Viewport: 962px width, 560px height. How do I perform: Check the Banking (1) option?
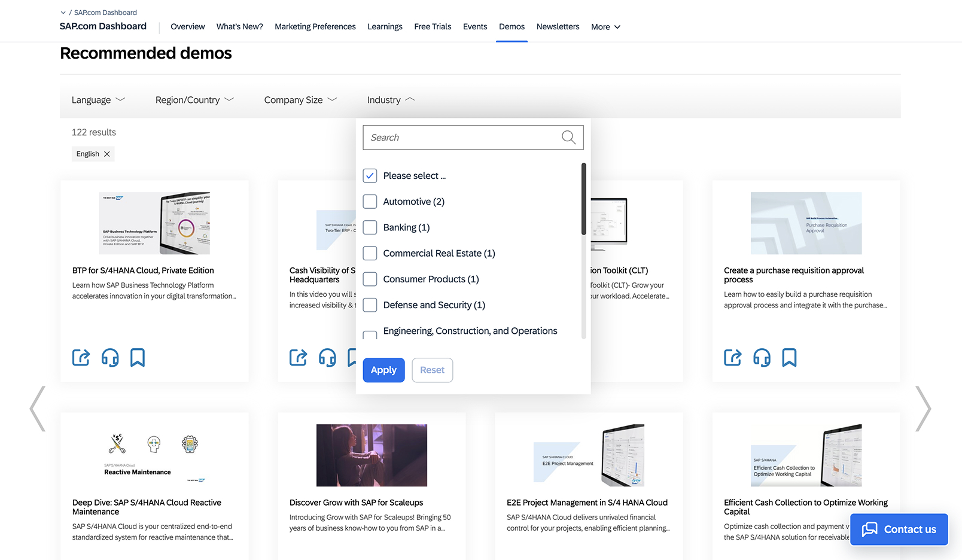point(370,227)
